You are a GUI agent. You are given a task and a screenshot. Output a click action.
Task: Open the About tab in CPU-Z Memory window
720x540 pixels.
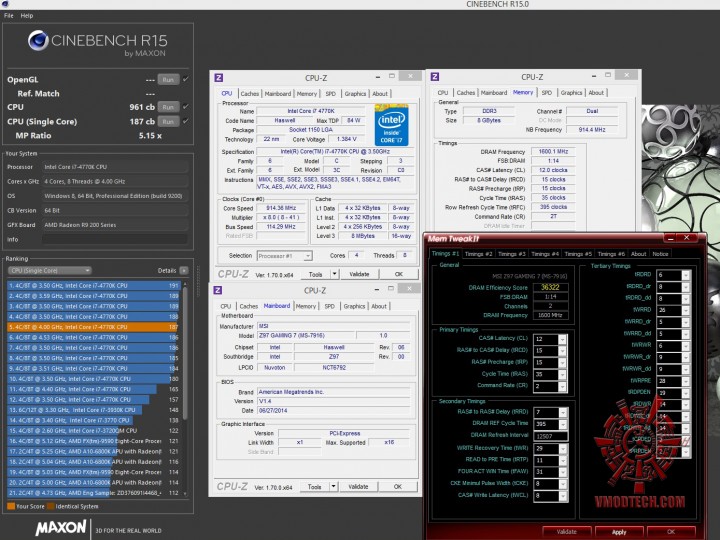(x=596, y=93)
